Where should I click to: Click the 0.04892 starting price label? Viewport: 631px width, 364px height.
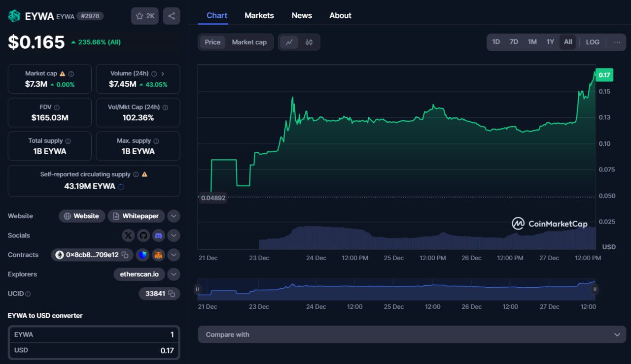[x=213, y=198]
